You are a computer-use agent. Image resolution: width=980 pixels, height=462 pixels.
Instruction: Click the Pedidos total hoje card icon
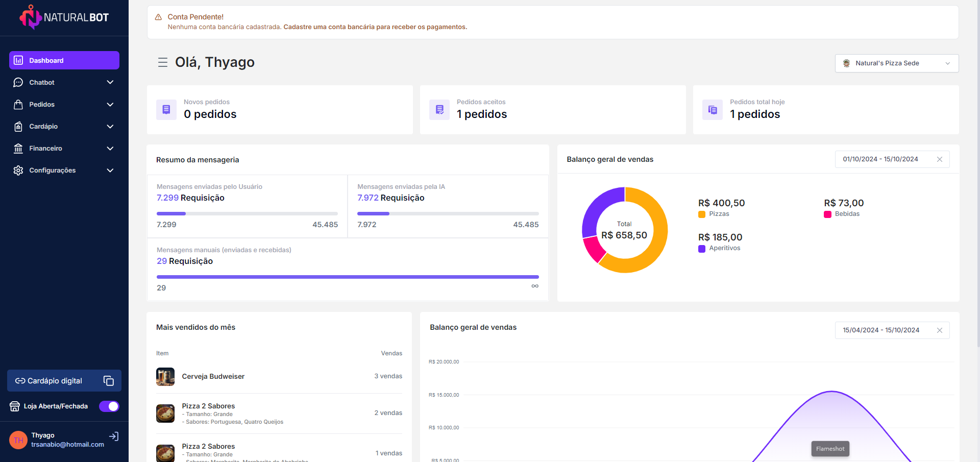coord(713,110)
